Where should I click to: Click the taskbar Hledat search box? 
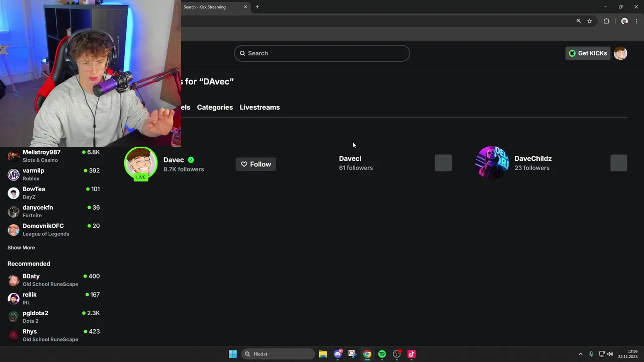pos(278,354)
